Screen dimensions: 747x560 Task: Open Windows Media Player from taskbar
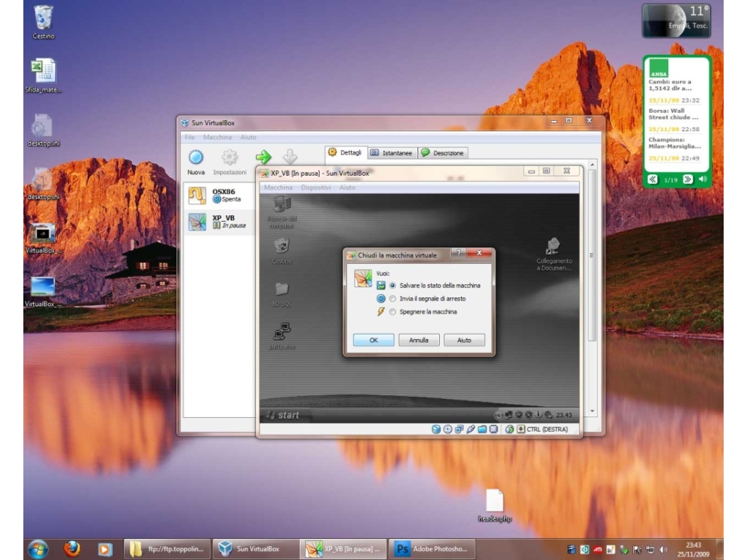(x=105, y=549)
